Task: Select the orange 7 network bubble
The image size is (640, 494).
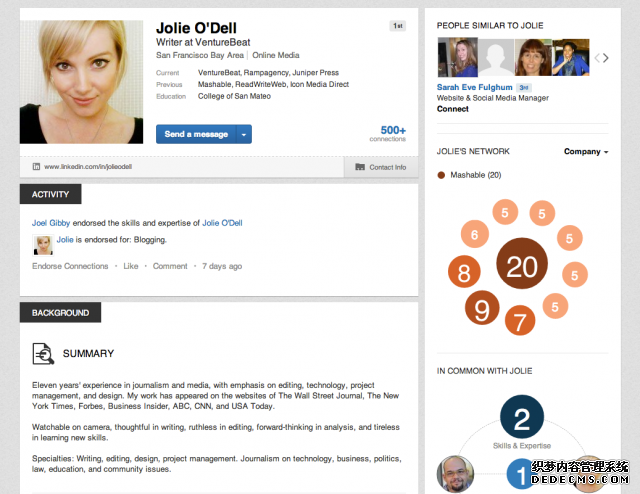Action: [520, 320]
